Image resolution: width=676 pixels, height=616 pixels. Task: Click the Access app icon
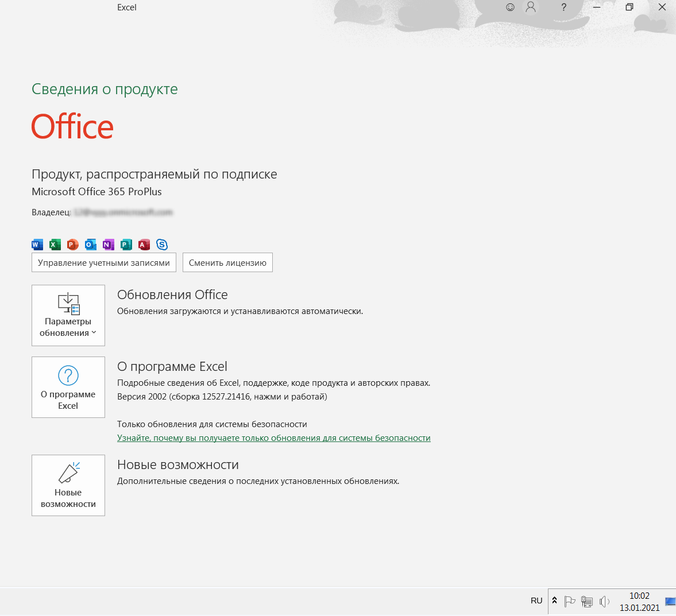[x=144, y=245]
